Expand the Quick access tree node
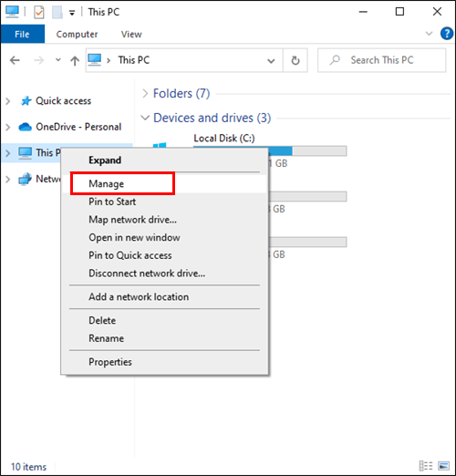The height and width of the screenshot is (476, 456). coord(8,101)
